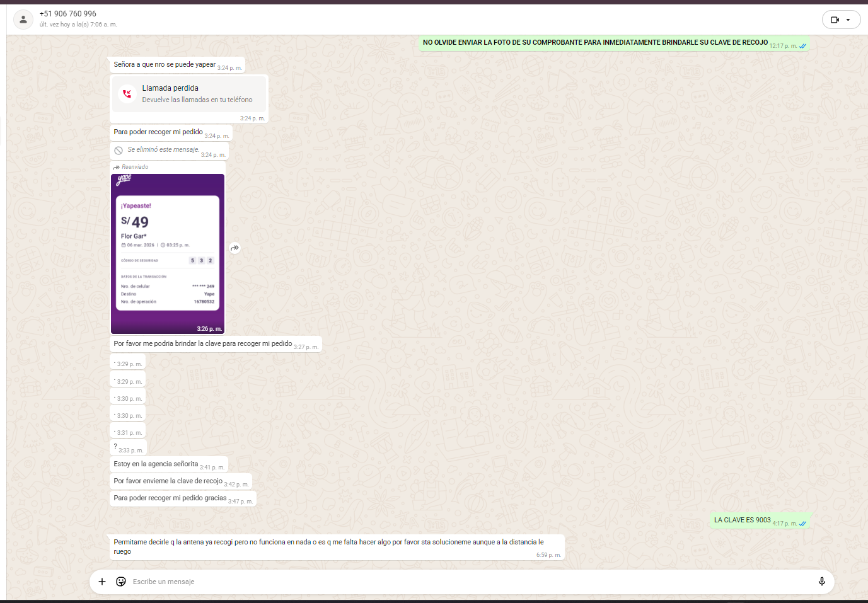Screen dimensions: 868x603
Task: Select 'Señora a que nro se puede yapear' message
Action: coord(165,64)
